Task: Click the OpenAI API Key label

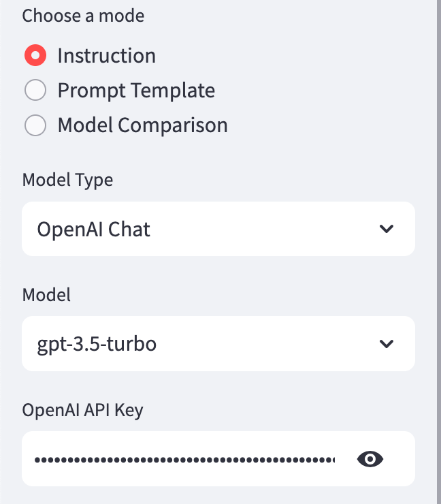Action: point(82,409)
